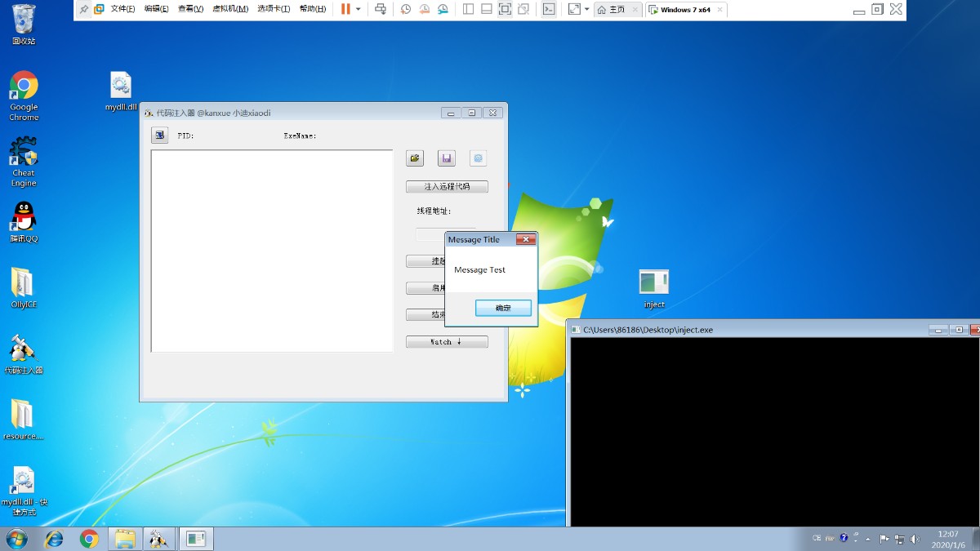Click the VMware console view terminal icon

tap(550, 9)
